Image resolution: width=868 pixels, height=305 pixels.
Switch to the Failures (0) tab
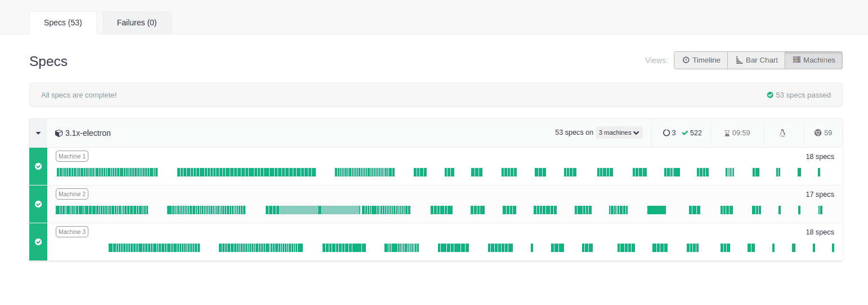pos(137,23)
